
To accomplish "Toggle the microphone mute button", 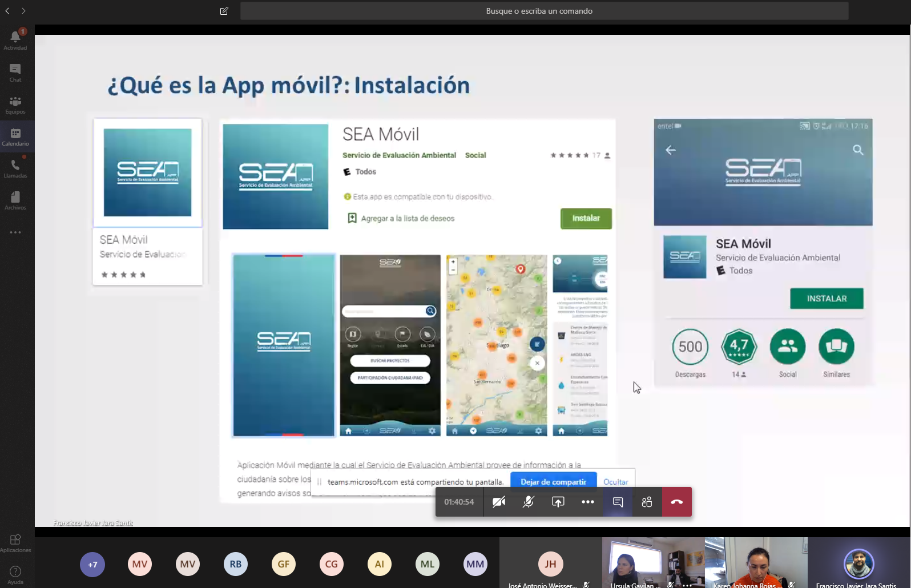I will tap(529, 502).
